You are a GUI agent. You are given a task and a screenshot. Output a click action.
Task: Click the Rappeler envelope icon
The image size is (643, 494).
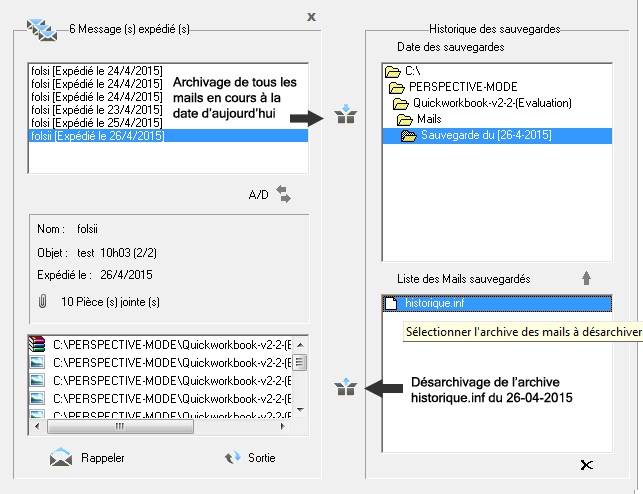click(x=61, y=458)
